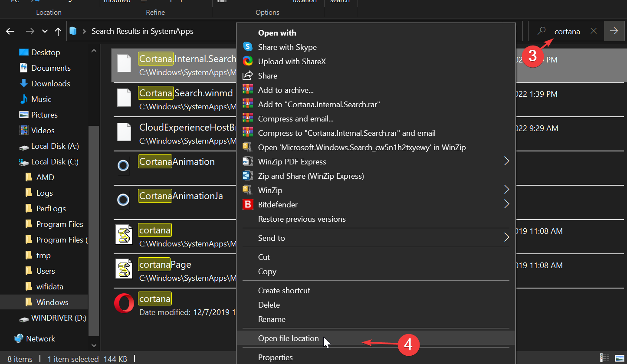627x364 pixels.
Task: Open Music in the navigation pane
Action: coord(41,99)
